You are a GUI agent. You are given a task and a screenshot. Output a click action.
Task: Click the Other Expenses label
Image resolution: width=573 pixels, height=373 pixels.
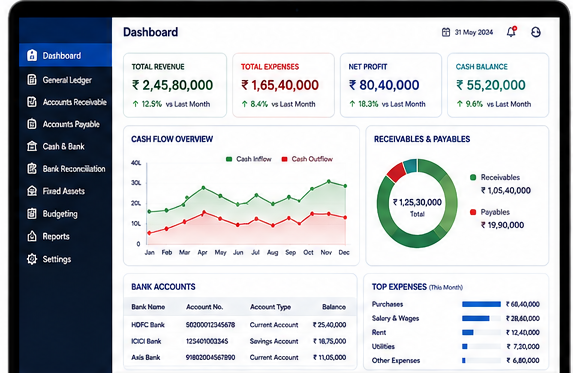point(396,360)
